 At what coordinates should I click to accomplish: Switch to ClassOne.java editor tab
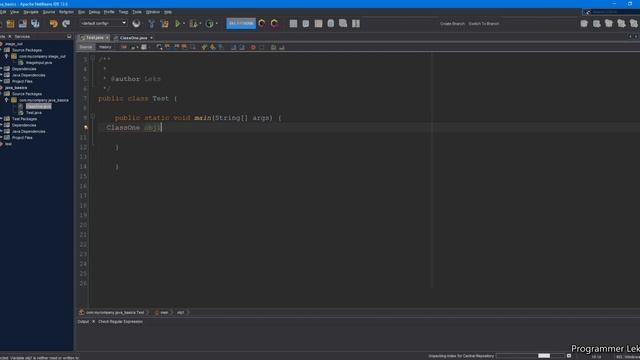133,38
